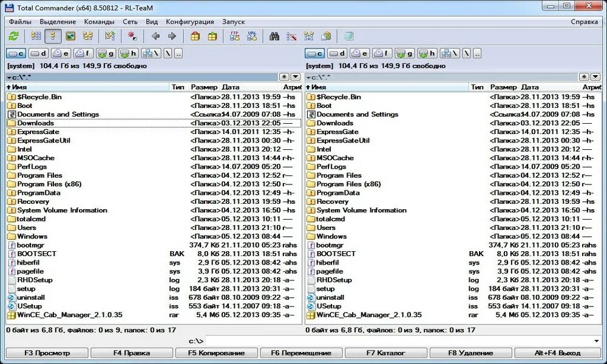Open left panel favorites asterisk button
The image size is (607, 364).
pos(284,77)
